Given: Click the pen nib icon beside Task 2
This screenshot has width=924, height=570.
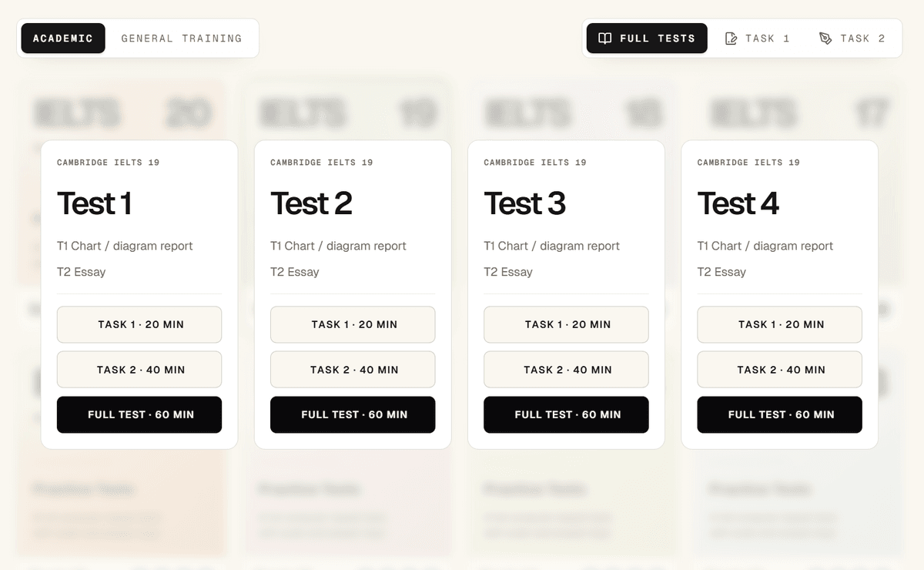Looking at the screenshot, I should tap(825, 39).
